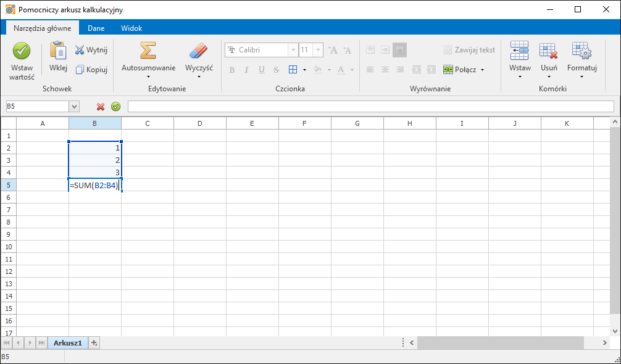Image resolution: width=621 pixels, height=364 pixels.
Task: Cancel formula entry with red X
Action: tap(101, 107)
